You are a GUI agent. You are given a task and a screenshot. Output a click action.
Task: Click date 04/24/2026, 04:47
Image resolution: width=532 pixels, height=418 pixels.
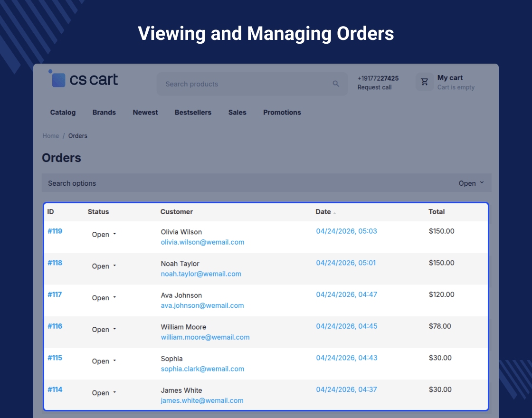coord(346,294)
